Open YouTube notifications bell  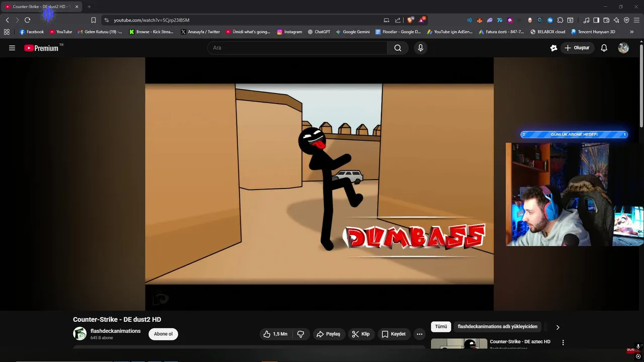pyautogui.click(x=604, y=48)
